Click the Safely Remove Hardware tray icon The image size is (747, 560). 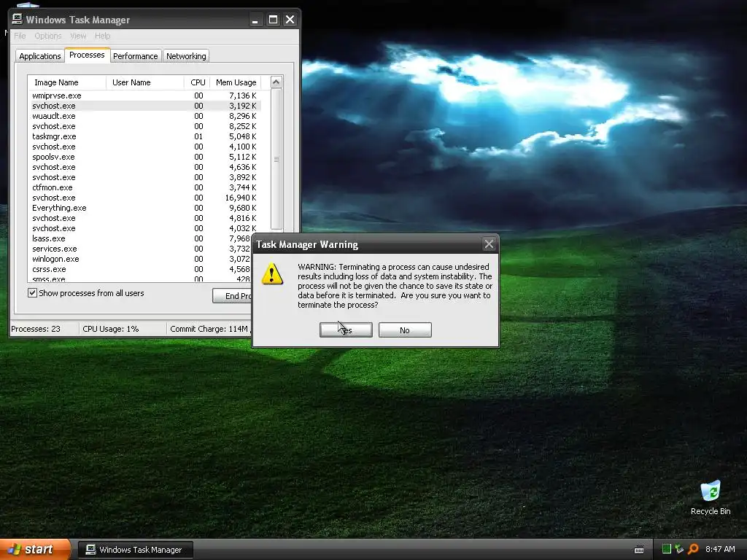[x=679, y=549]
